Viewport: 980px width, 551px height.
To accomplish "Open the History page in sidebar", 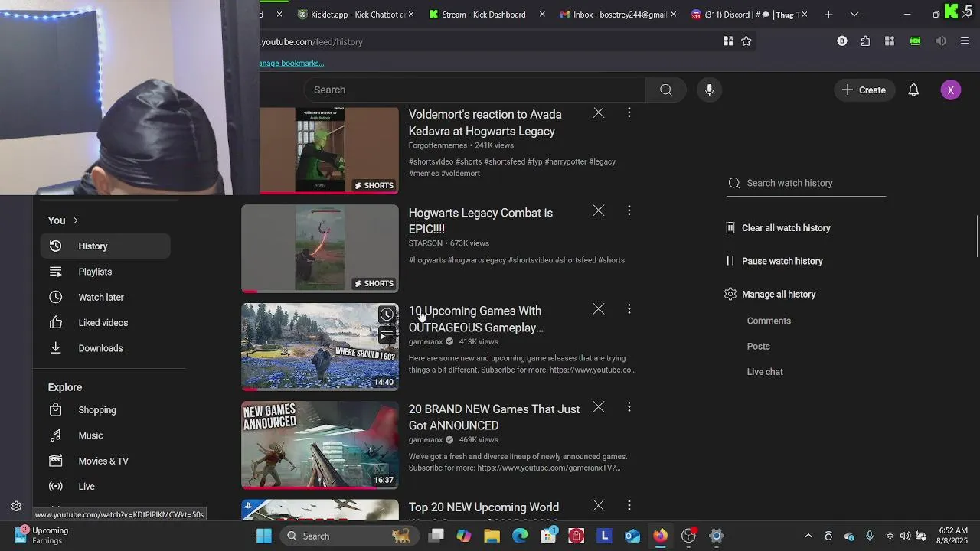I will pos(105,246).
